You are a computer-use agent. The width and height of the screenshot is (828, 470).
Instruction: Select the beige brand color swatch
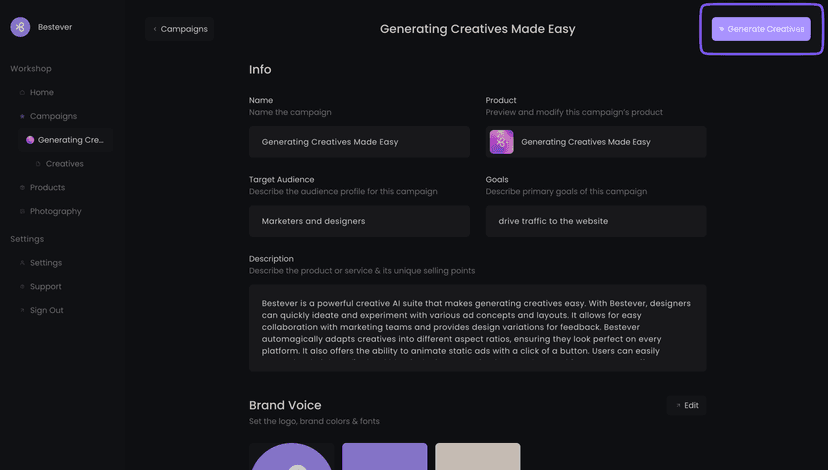[477, 457]
